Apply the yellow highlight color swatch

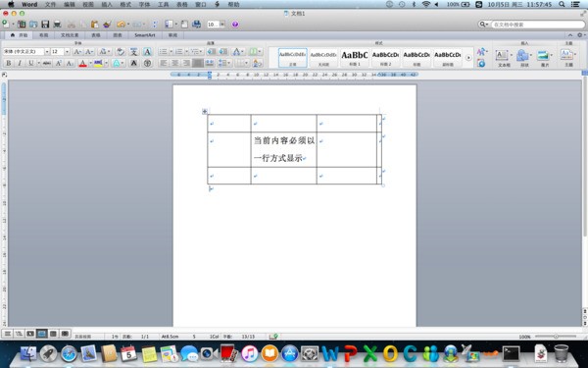point(98,63)
